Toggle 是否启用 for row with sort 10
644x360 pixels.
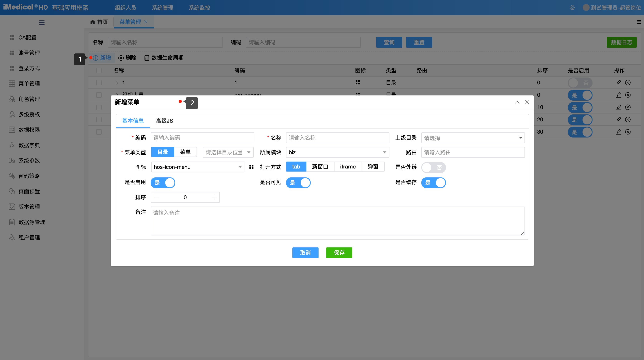point(580,107)
